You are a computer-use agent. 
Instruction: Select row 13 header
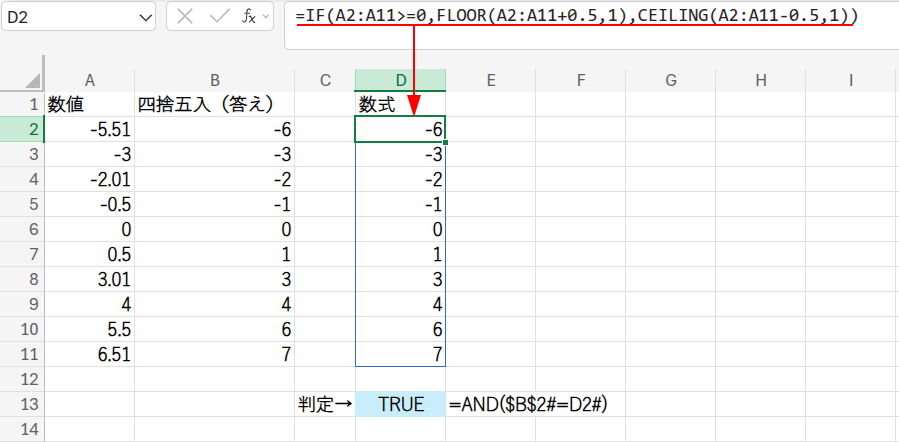click(x=22, y=405)
